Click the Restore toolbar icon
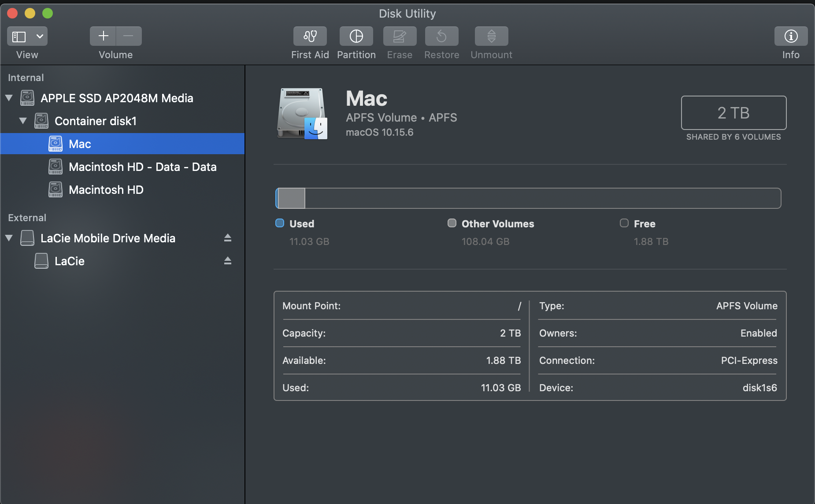This screenshot has height=504, width=815. point(441,36)
